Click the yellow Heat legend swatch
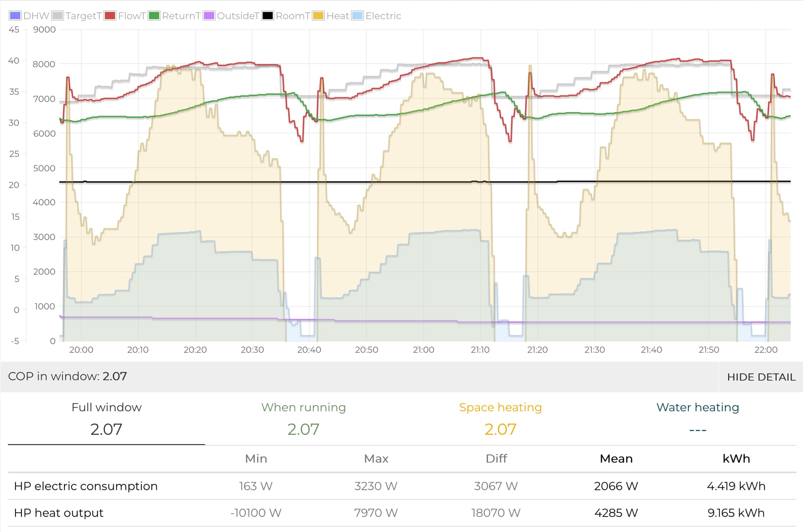Image resolution: width=803 pixels, height=532 pixels. pyautogui.click(x=318, y=16)
